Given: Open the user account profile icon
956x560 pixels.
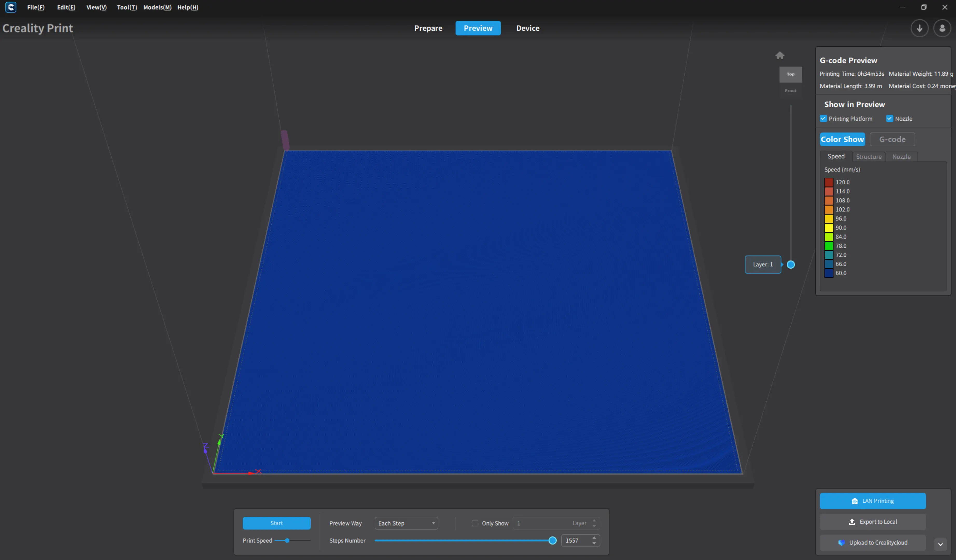Looking at the screenshot, I should pos(942,28).
